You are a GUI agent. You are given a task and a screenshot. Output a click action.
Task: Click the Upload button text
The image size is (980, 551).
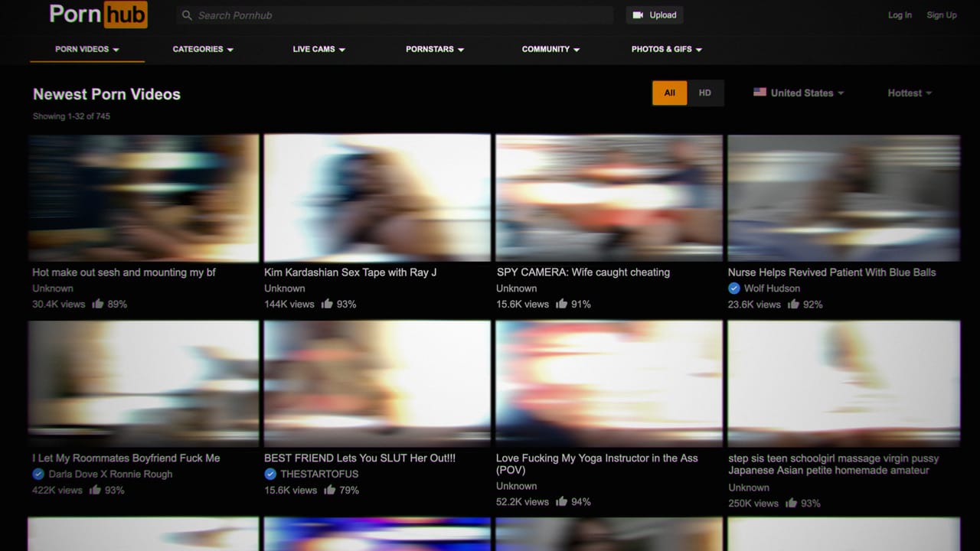(663, 15)
